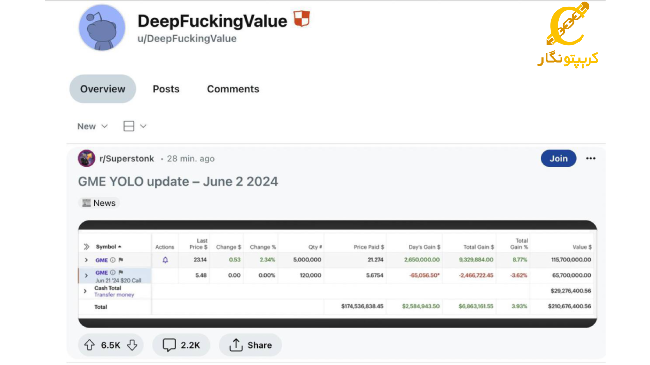
Task: Click the News post flair tag
Action: click(99, 203)
